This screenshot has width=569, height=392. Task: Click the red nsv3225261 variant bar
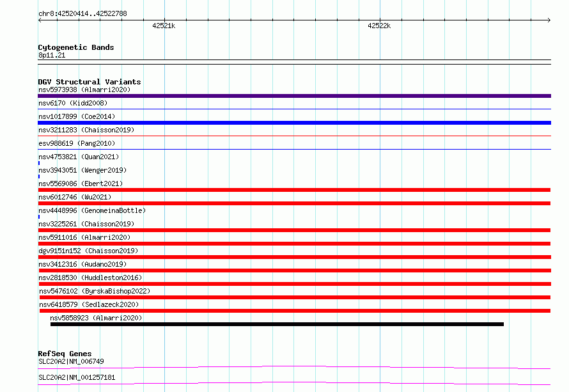pos(294,230)
